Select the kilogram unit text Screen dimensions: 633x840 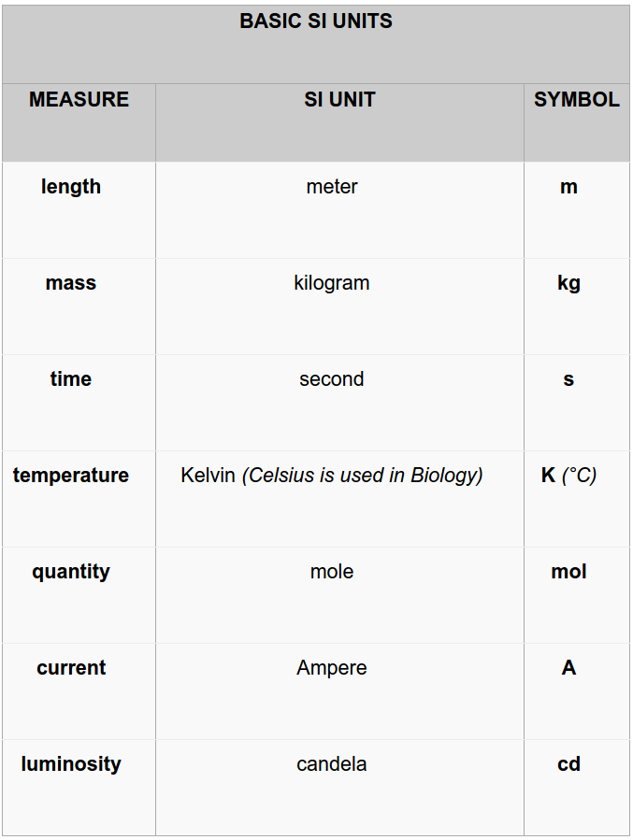tap(332, 283)
